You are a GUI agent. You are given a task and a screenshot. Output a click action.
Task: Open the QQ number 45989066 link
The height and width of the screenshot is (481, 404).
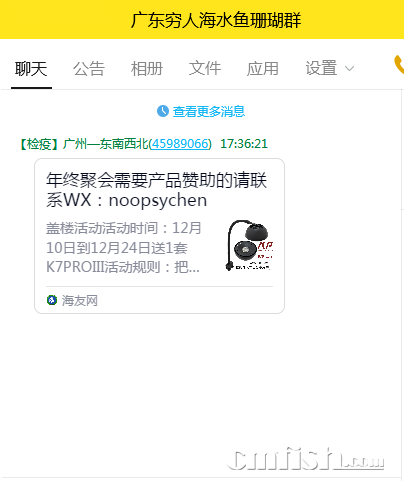click(x=180, y=144)
